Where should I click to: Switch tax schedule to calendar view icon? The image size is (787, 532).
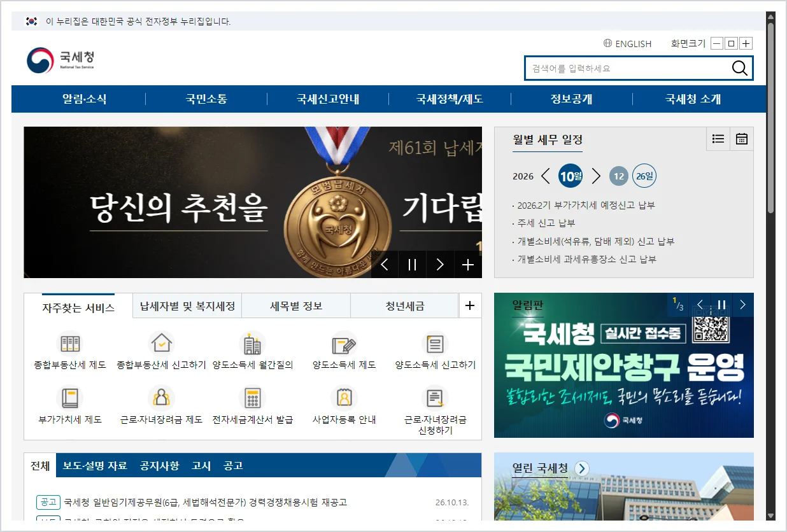click(742, 139)
